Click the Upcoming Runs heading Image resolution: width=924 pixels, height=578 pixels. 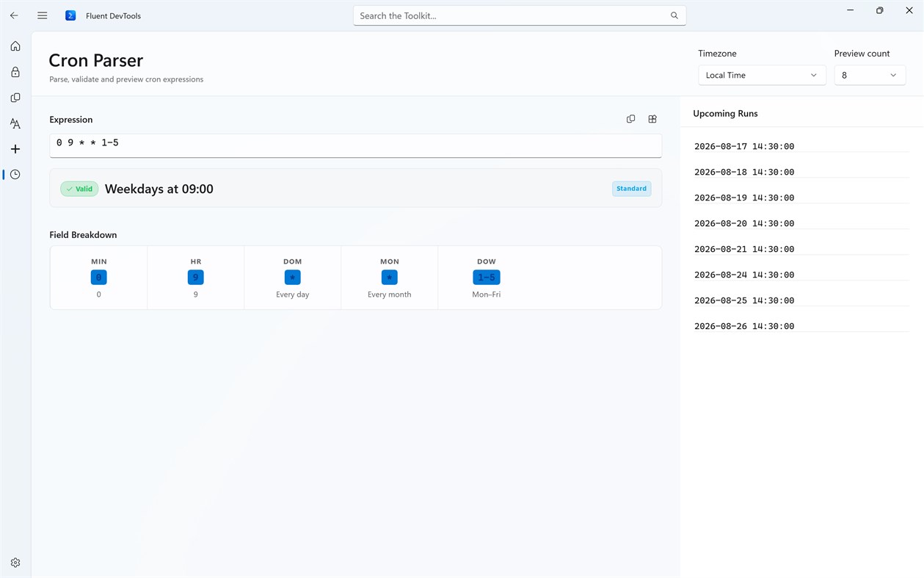(x=725, y=114)
